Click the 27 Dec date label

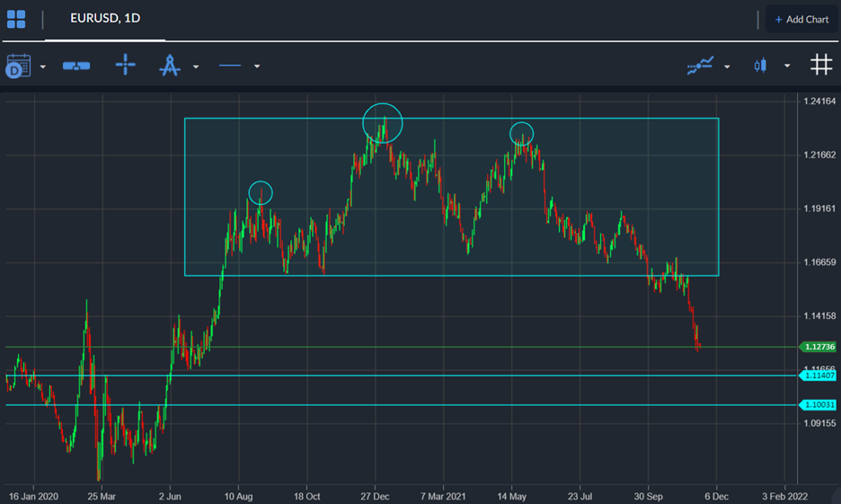click(x=375, y=497)
